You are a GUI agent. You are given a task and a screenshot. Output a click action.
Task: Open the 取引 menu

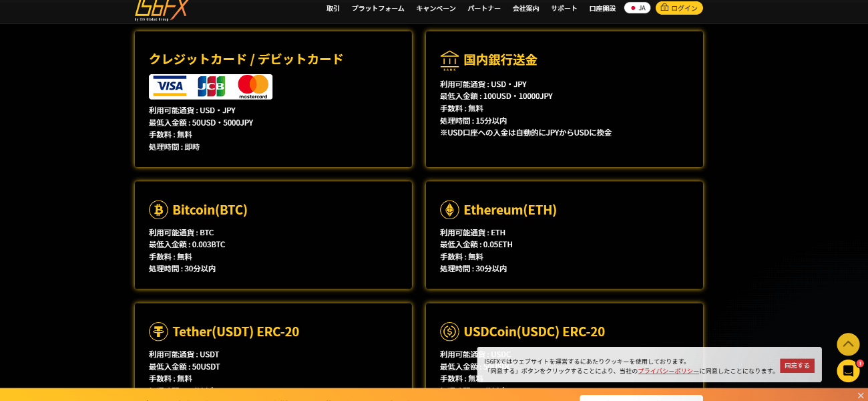point(333,8)
